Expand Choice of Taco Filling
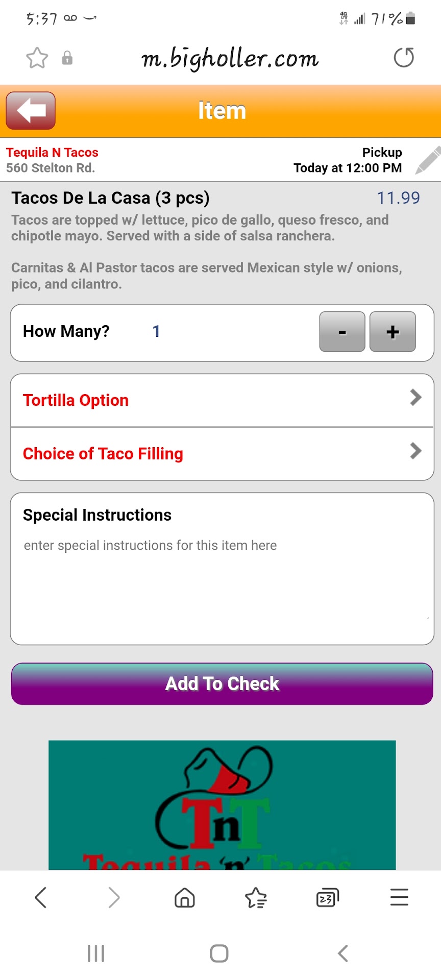The image size is (441, 980). click(x=222, y=454)
